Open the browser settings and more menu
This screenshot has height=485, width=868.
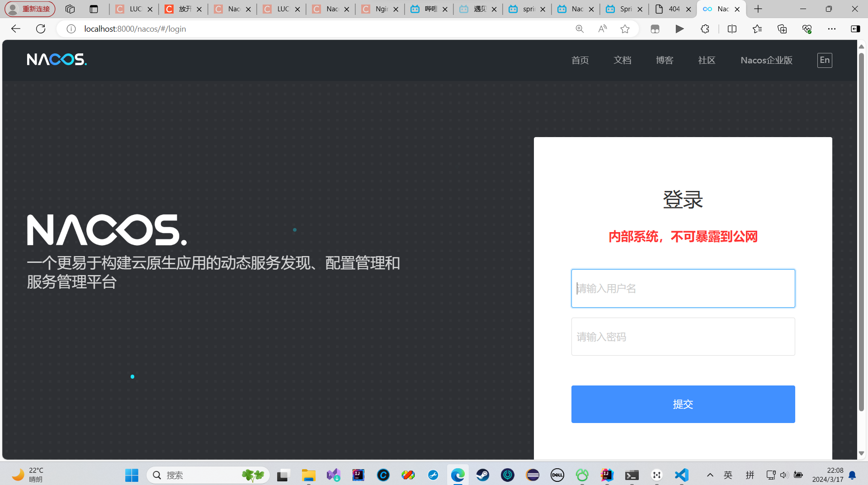point(832,29)
